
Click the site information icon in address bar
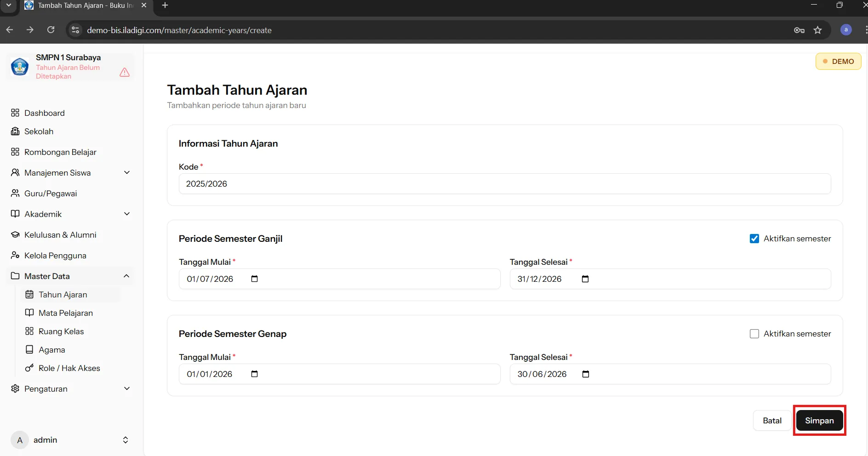coord(75,30)
